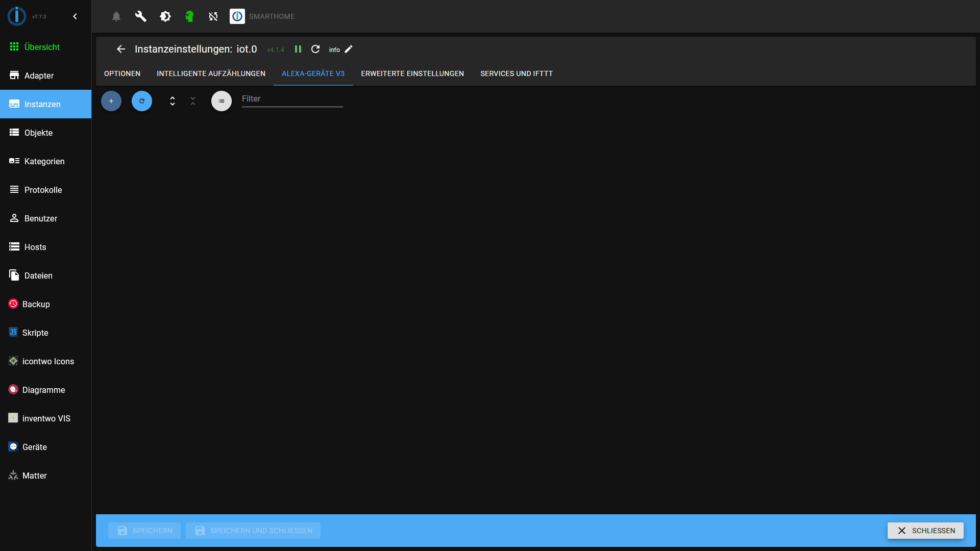The image size is (980, 551).
Task: Collapse all entries with the chevron icon
Action: tap(193, 101)
